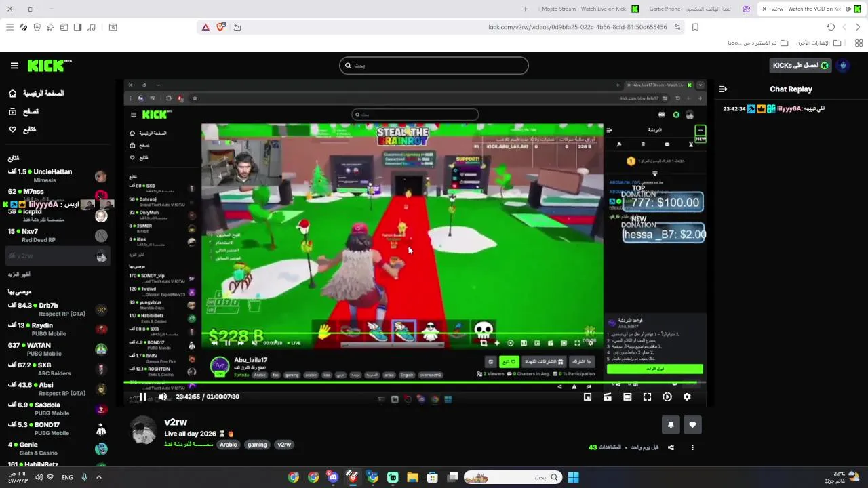The width and height of the screenshot is (868, 488).
Task: Select the Arabic tag
Action: [229, 445]
